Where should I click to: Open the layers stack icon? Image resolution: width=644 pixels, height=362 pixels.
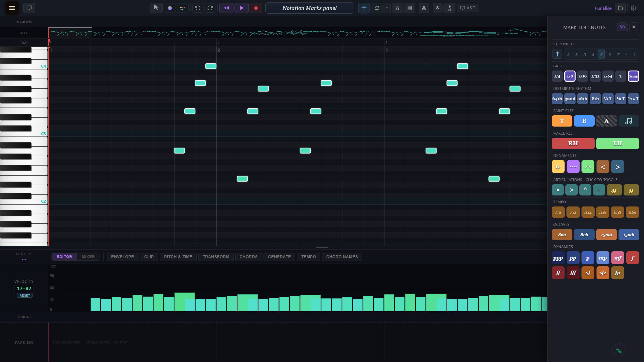point(397,8)
